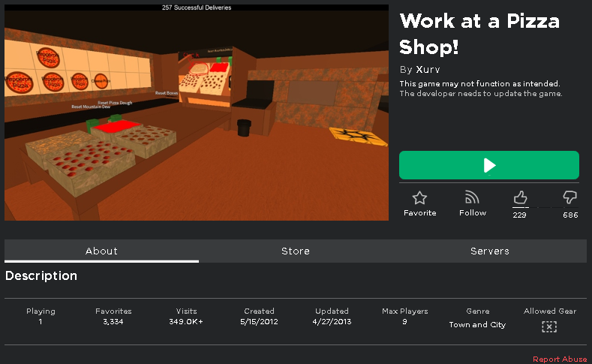Like the game with the thumbs-up icon
The width and height of the screenshot is (592, 364).
coord(520,197)
